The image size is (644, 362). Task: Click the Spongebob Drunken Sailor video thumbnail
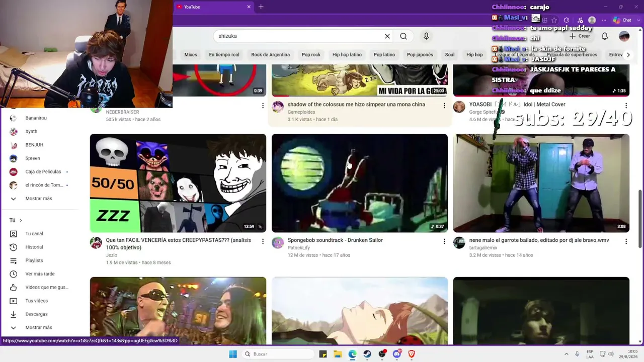pos(360,183)
